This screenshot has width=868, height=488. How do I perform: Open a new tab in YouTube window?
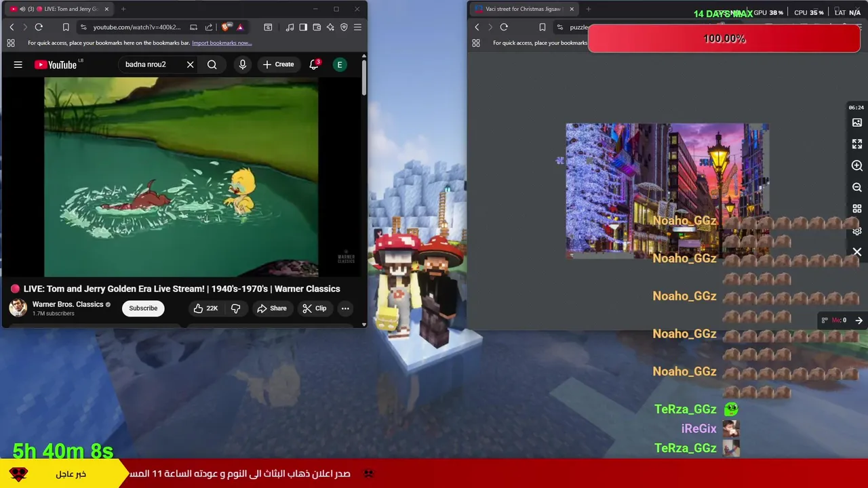pos(123,9)
